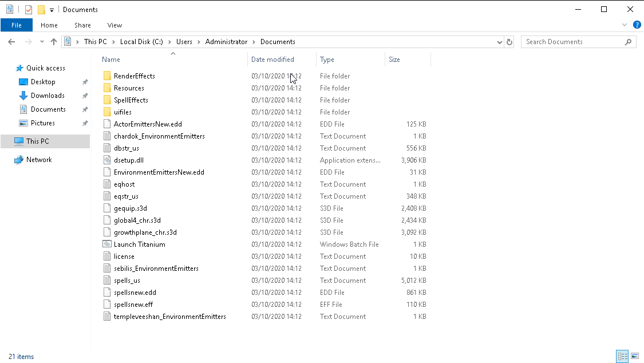Click the New folder quick access toolbar icon

41,9
